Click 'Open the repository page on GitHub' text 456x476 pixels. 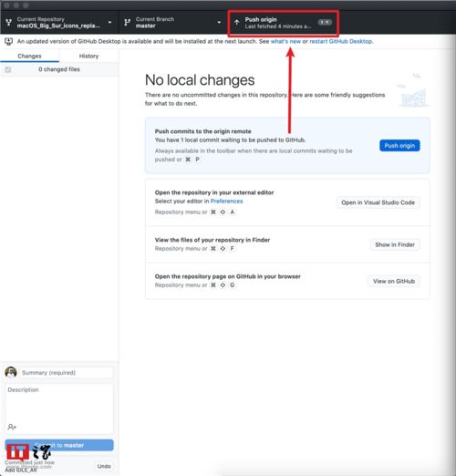pos(227,276)
